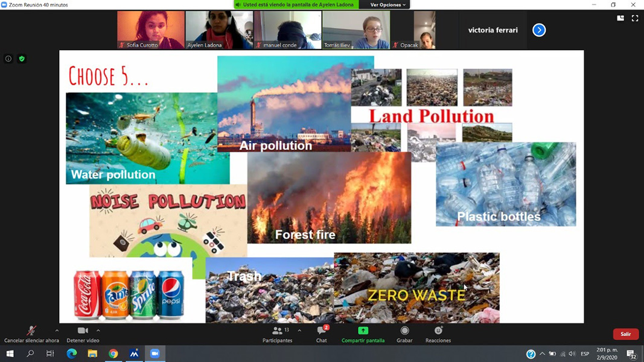The image size is (644, 362).
Task: Open the Participantes panel
Action: pyautogui.click(x=278, y=334)
